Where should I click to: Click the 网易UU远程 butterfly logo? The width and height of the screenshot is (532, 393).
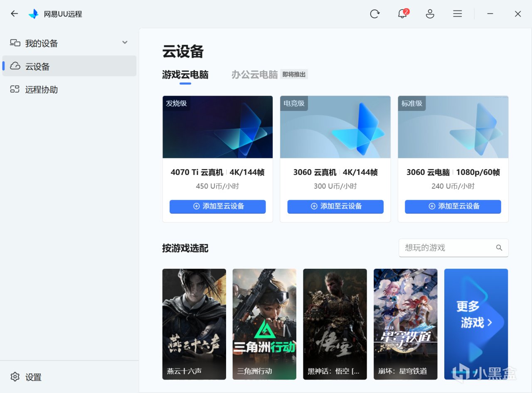pos(33,14)
